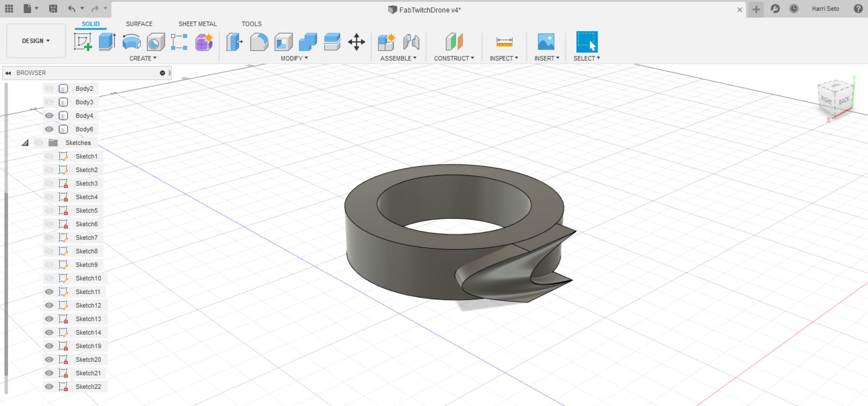Undo the last action
This screenshot has width=868, height=406.
[x=71, y=9]
